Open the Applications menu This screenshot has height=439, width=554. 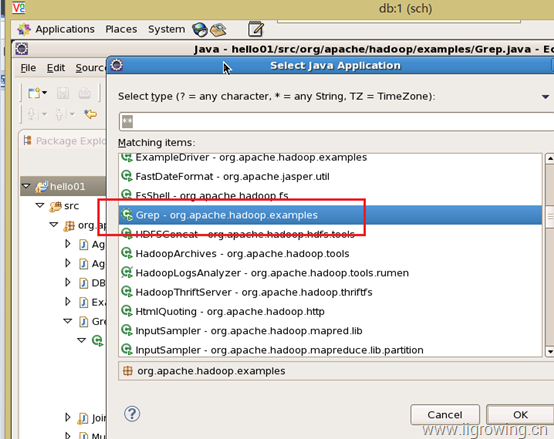coord(65,29)
